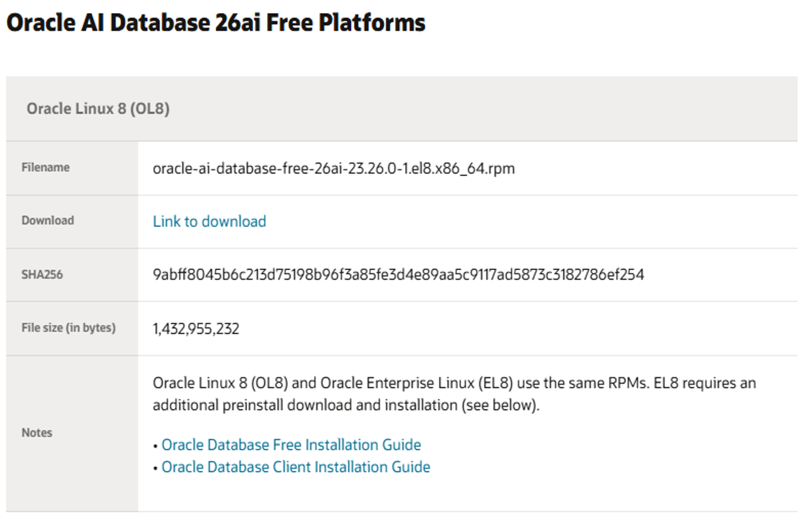Click the 'Link to download' hyperlink
Image resolution: width=812 pixels, height=522 pixels.
[209, 221]
